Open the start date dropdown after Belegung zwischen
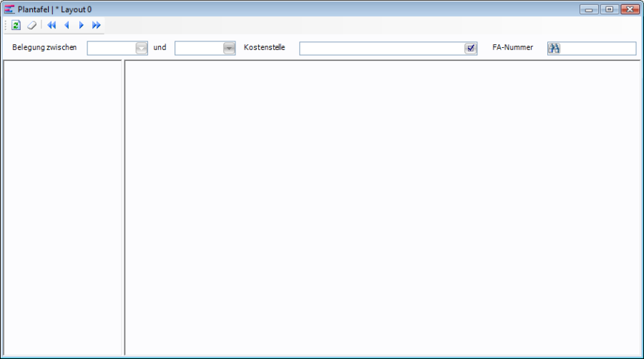Image resolution: width=644 pixels, height=359 pixels. (141, 48)
